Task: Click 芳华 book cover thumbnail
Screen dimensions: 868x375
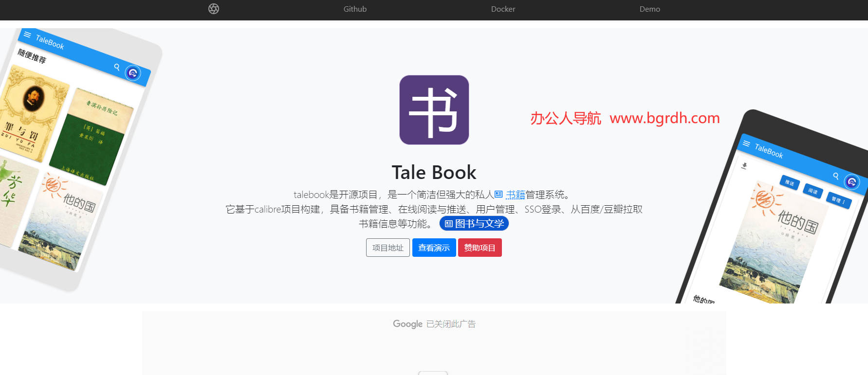Action: tap(15, 202)
